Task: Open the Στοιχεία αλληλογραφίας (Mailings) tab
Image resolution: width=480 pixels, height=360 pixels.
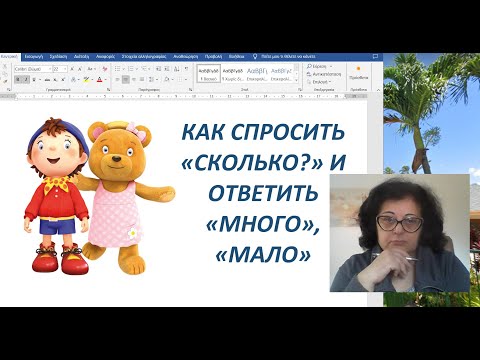Action: point(144,57)
